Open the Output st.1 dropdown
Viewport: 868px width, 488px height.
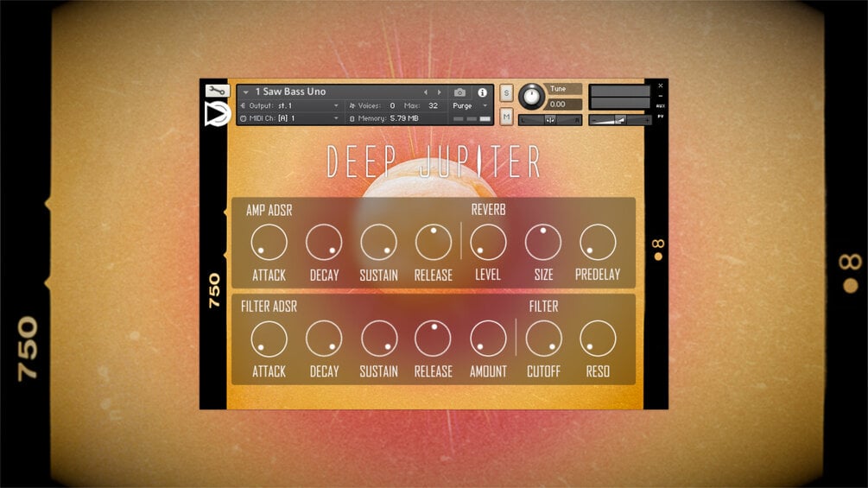click(335, 105)
